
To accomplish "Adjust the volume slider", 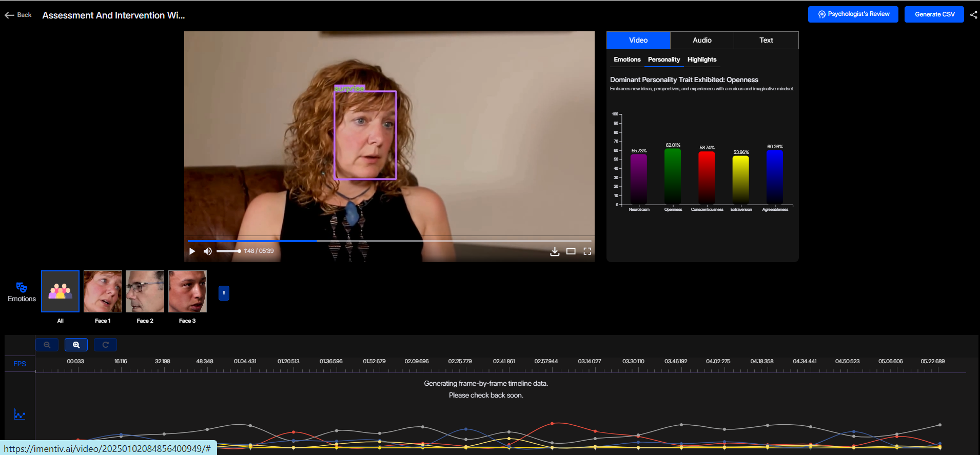I will (229, 251).
